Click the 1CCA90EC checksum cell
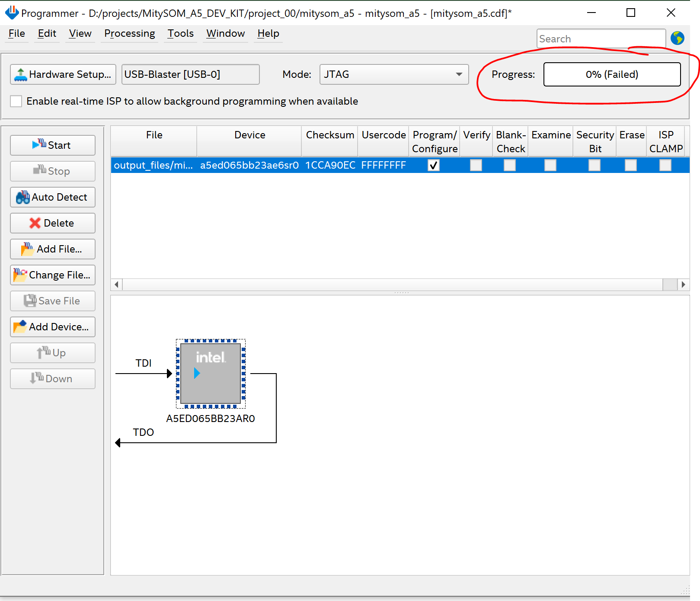Viewport: 700px width, 601px height. (330, 165)
